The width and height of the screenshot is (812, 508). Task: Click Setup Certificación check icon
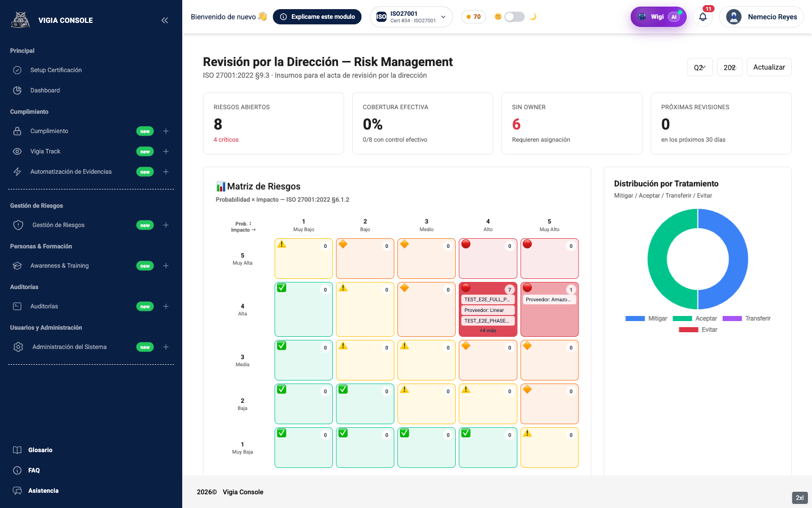(17, 70)
